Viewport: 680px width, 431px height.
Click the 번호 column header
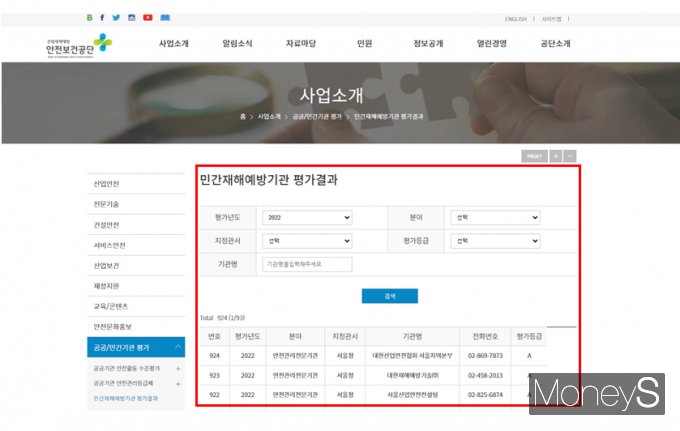[x=214, y=336]
